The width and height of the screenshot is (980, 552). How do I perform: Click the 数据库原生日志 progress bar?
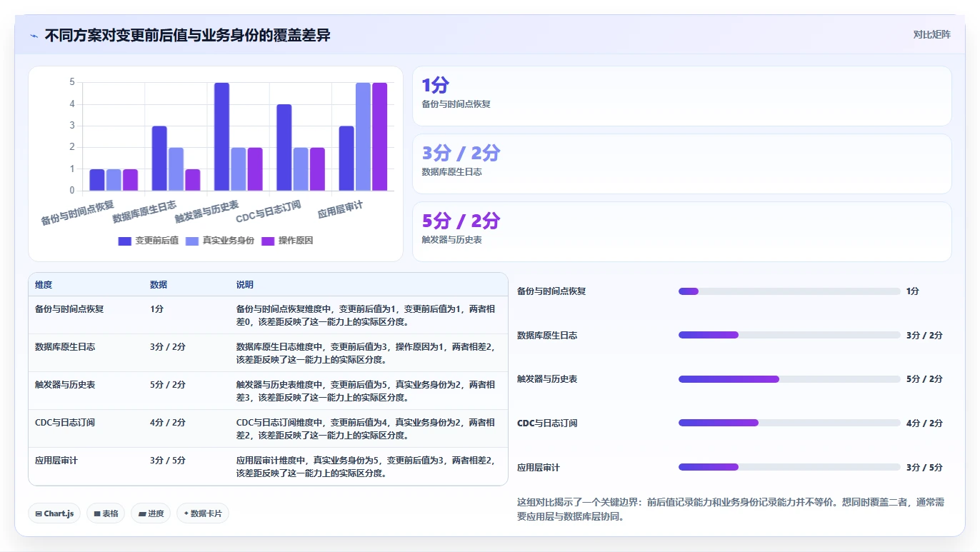(789, 335)
